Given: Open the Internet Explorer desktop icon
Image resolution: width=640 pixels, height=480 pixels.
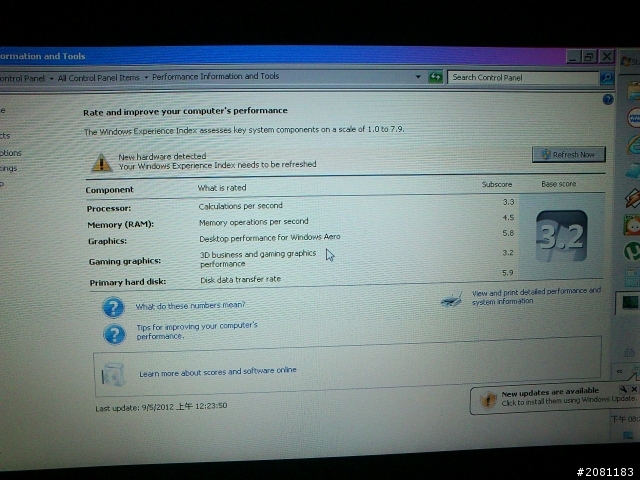Looking at the screenshot, I should 633,145.
